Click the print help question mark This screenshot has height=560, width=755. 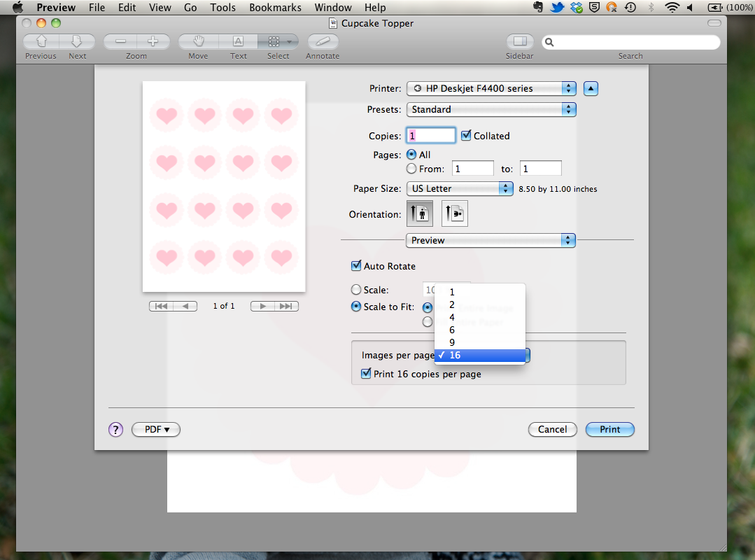click(116, 429)
